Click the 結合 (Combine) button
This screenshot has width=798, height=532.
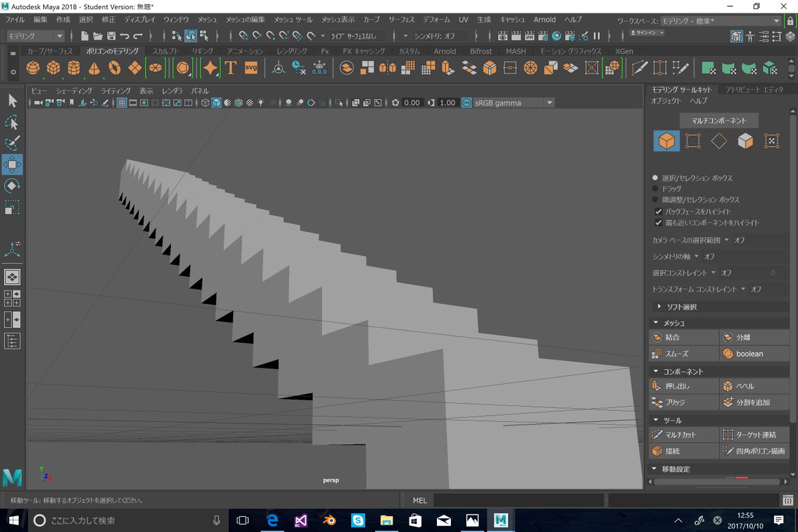(x=684, y=337)
